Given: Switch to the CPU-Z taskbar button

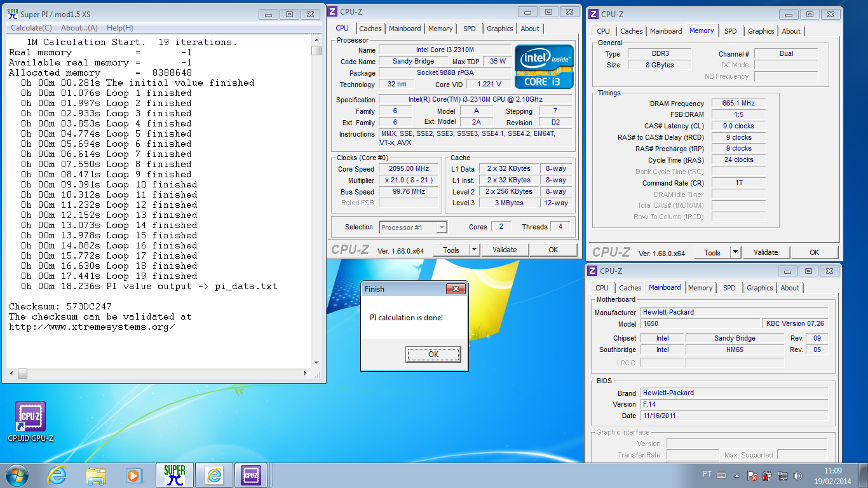Looking at the screenshot, I should click(251, 475).
